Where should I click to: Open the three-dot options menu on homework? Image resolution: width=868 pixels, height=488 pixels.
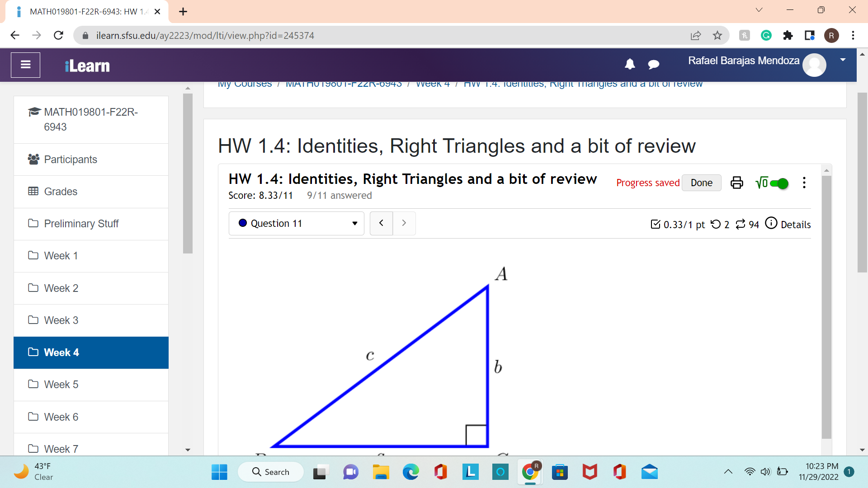(x=804, y=183)
